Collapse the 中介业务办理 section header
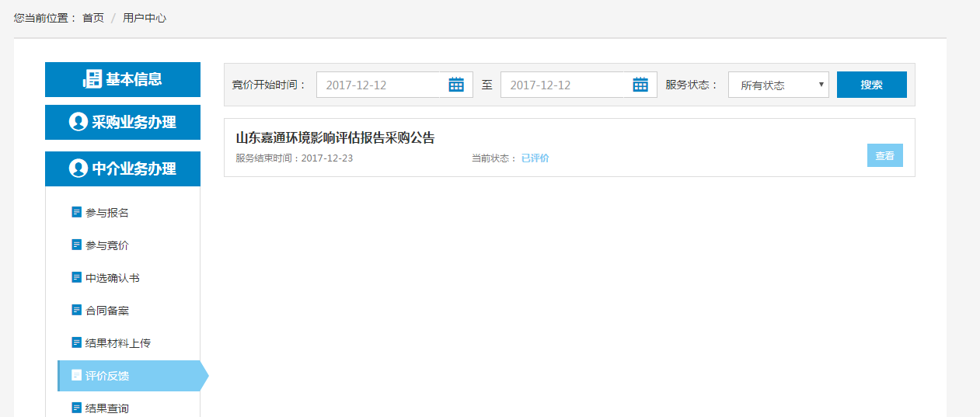This screenshot has width=980, height=417. click(x=123, y=169)
